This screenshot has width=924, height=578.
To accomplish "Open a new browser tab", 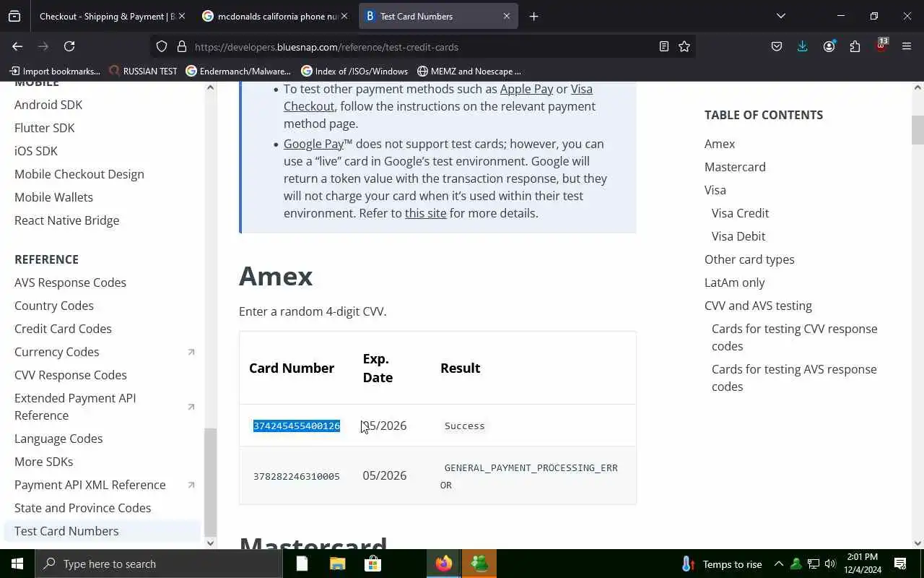I will (x=533, y=16).
